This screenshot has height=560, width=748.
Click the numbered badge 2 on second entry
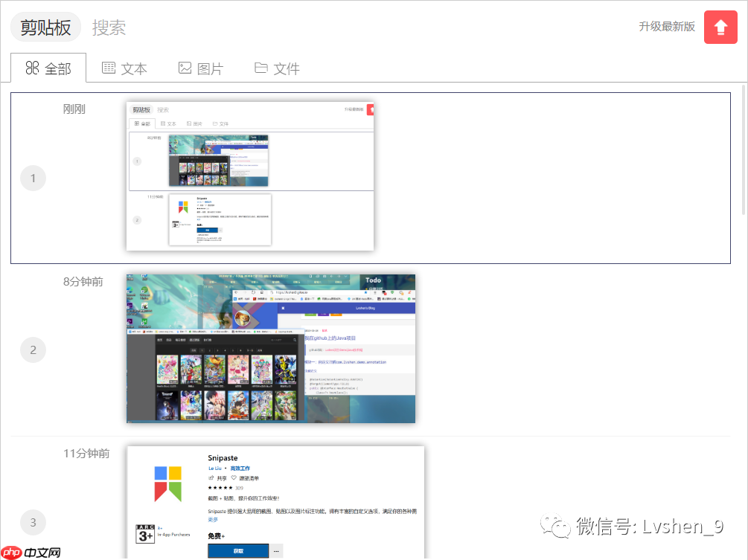33,350
